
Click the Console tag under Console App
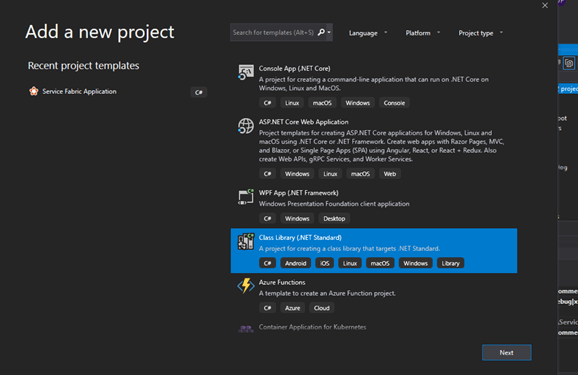click(x=394, y=103)
